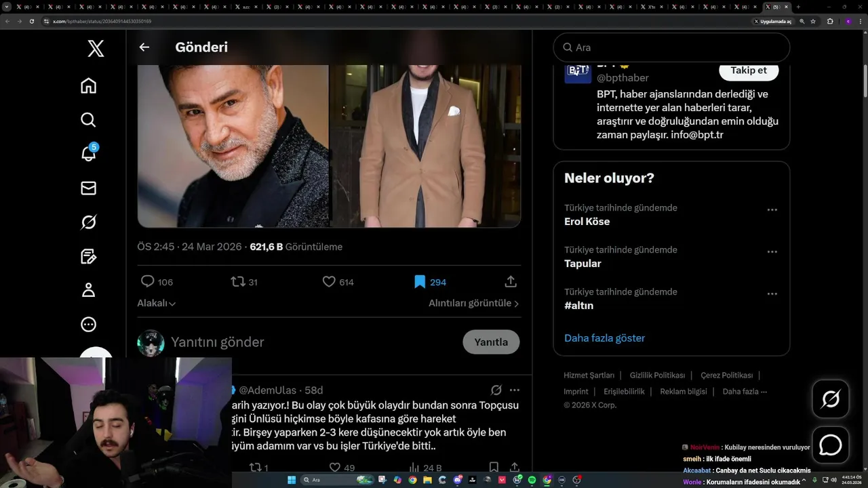The image size is (868, 488).
Task: Open trending hashtag #altın
Action: point(578,306)
